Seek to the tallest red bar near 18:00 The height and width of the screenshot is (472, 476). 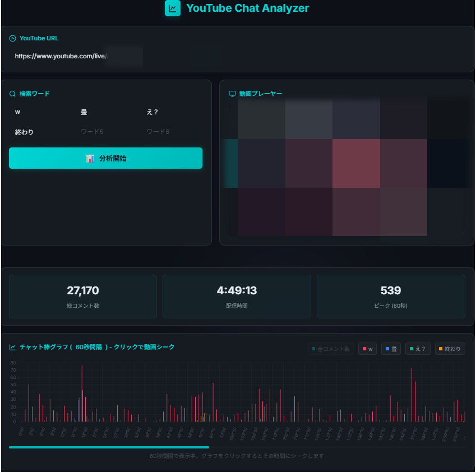point(82,392)
